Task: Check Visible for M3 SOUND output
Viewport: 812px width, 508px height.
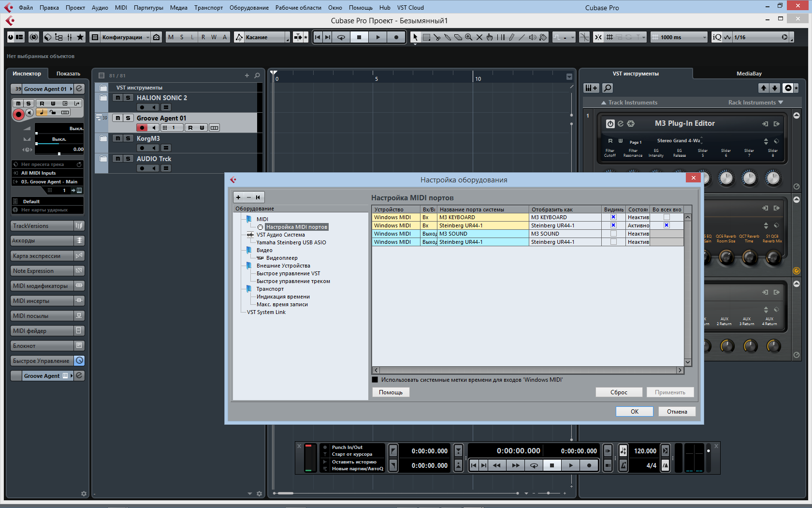Action: (613, 234)
